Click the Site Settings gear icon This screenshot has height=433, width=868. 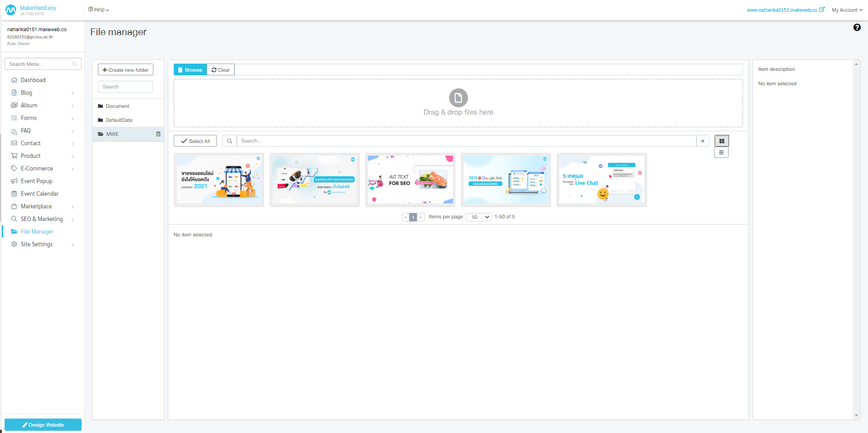14,244
